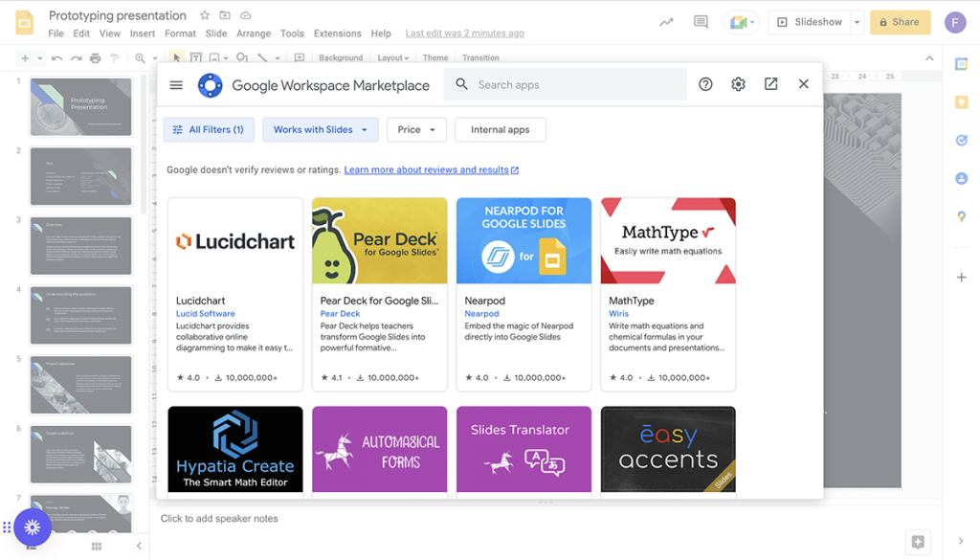Open the Slides Translator app card
Image resolution: width=980 pixels, height=560 pixels.
pyautogui.click(x=523, y=452)
